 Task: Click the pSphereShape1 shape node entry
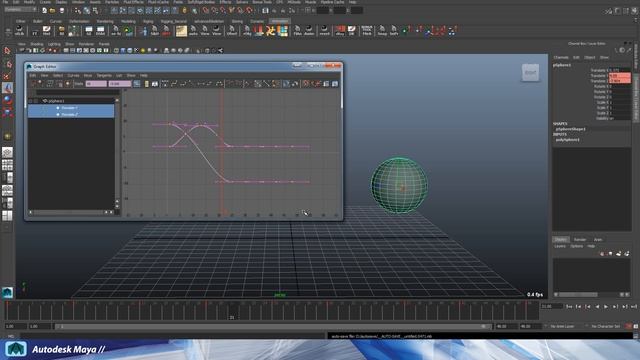point(571,129)
